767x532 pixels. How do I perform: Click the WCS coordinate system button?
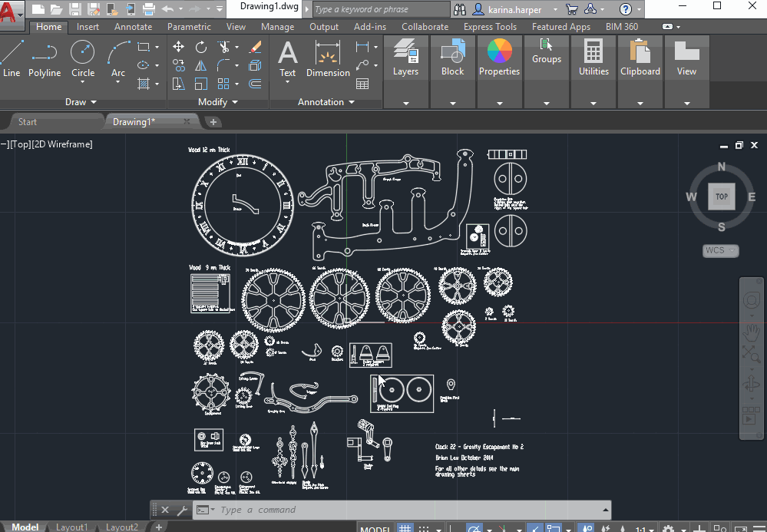(x=720, y=250)
